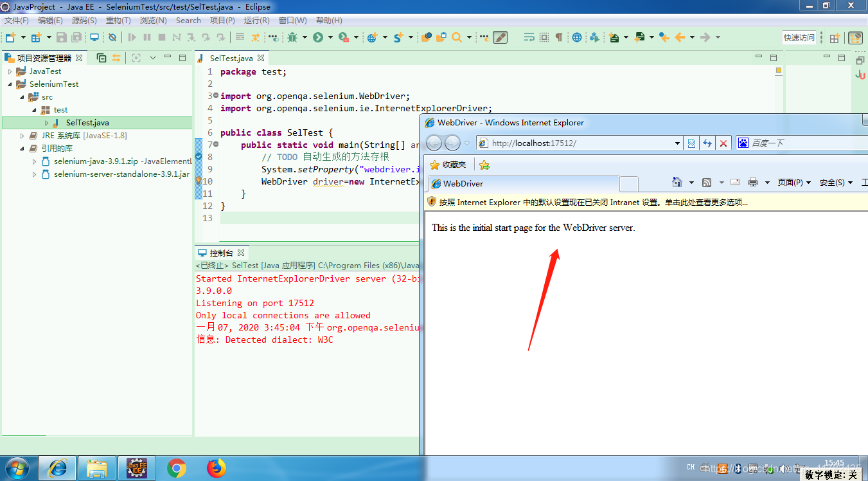
Task: Expand the selenium-java-3.9.1.zip node
Action: (x=34, y=161)
